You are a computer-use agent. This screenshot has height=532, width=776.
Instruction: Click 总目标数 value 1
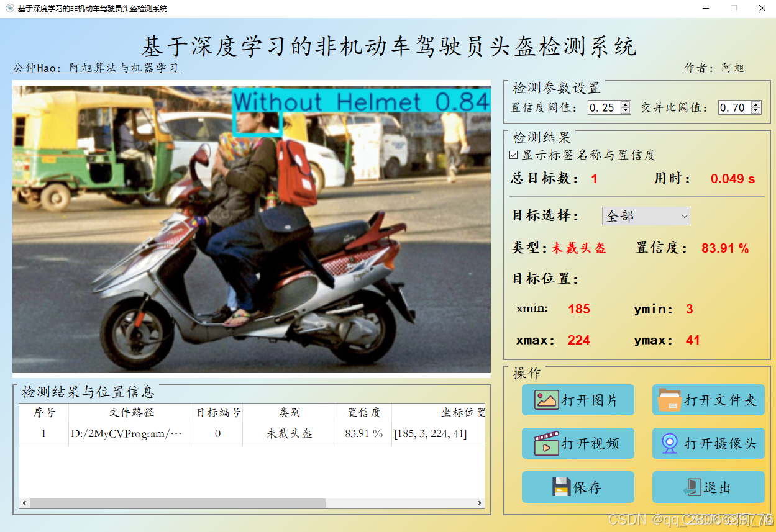click(x=594, y=179)
